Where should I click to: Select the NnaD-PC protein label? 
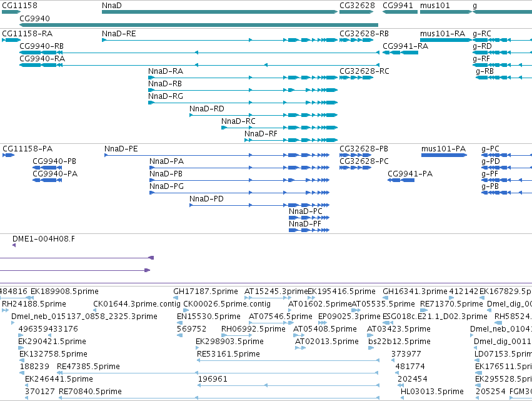[305, 211]
